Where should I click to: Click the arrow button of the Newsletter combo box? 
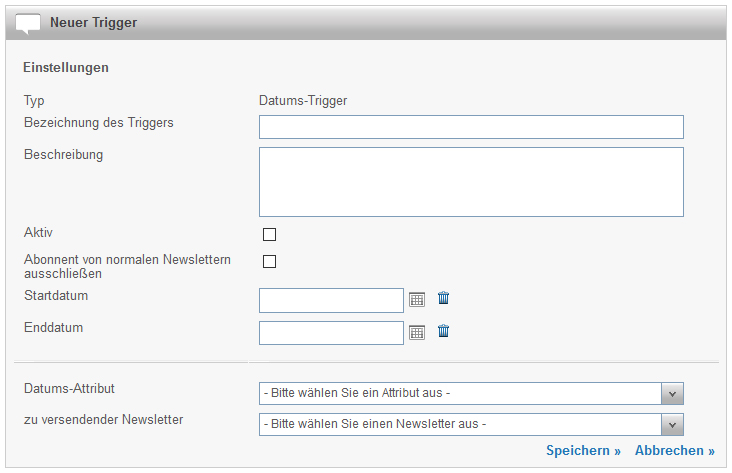pyautogui.click(x=673, y=424)
